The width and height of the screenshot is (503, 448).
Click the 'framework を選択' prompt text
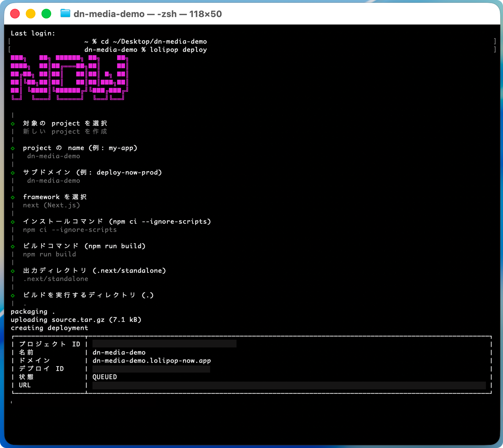pos(54,197)
